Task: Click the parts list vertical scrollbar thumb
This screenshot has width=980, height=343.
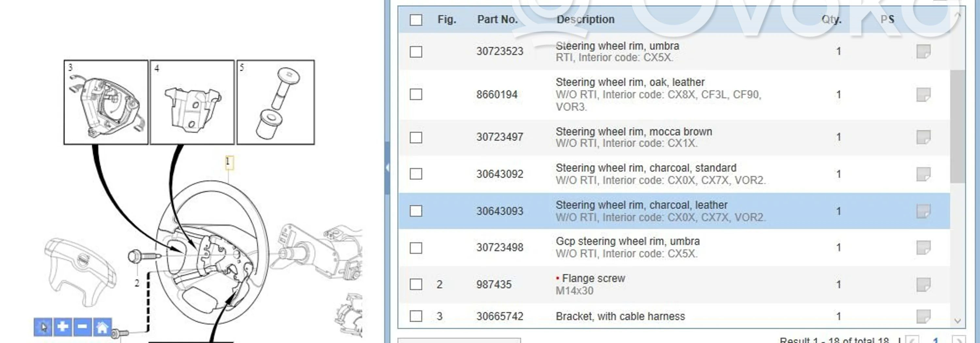Action: [x=957, y=126]
